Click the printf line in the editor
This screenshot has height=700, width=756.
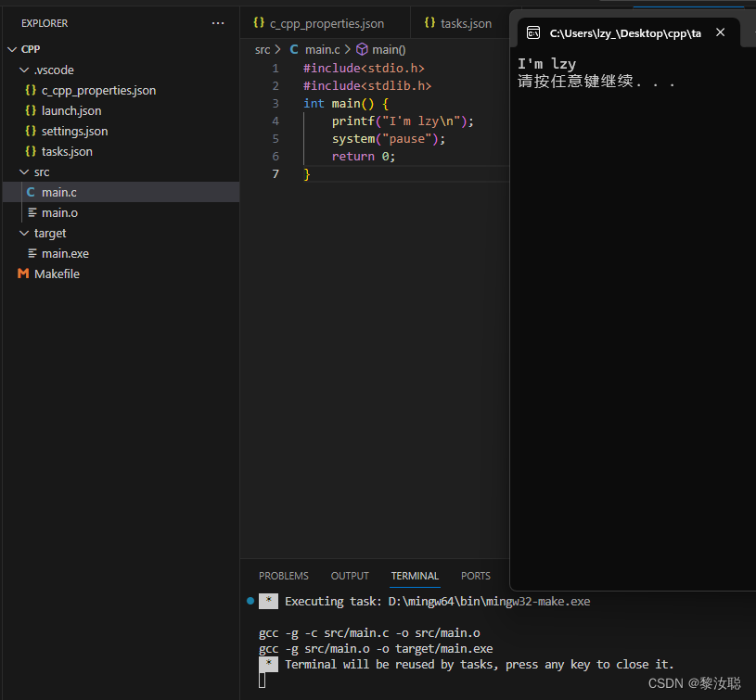(403, 121)
